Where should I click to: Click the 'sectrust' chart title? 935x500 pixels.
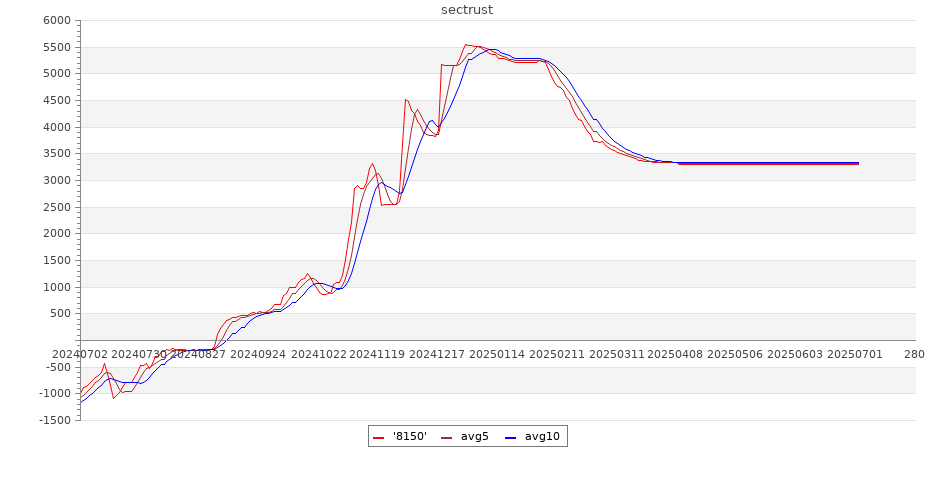(x=467, y=10)
